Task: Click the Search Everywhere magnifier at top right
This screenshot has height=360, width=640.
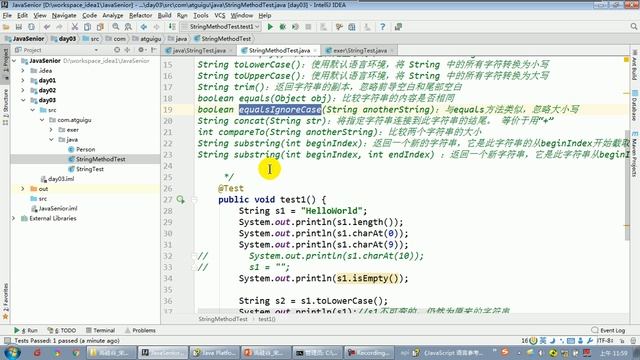Action: tap(633, 27)
